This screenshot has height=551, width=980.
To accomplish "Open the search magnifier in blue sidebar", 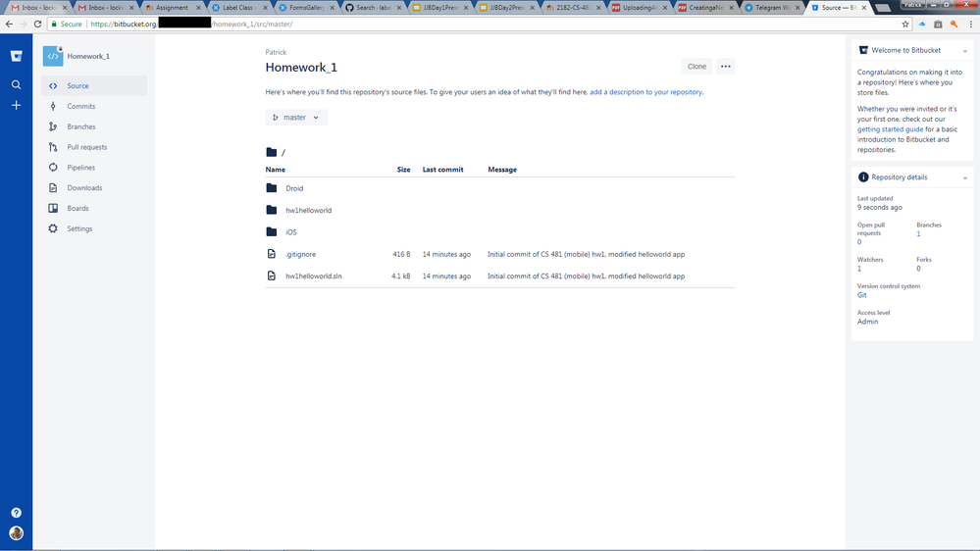I will pyautogui.click(x=17, y=85).
